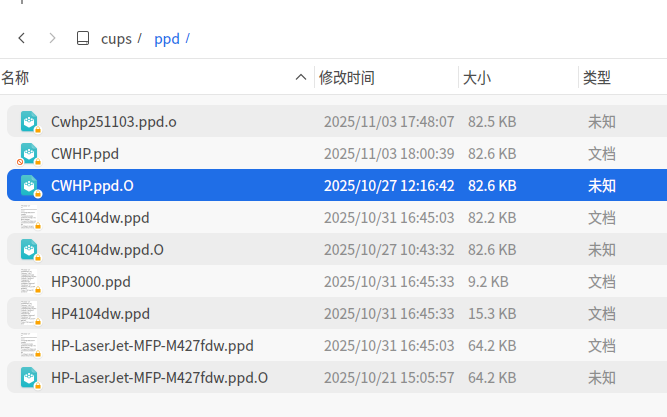Select file name CWHP.ppd

tap(85, 154)
